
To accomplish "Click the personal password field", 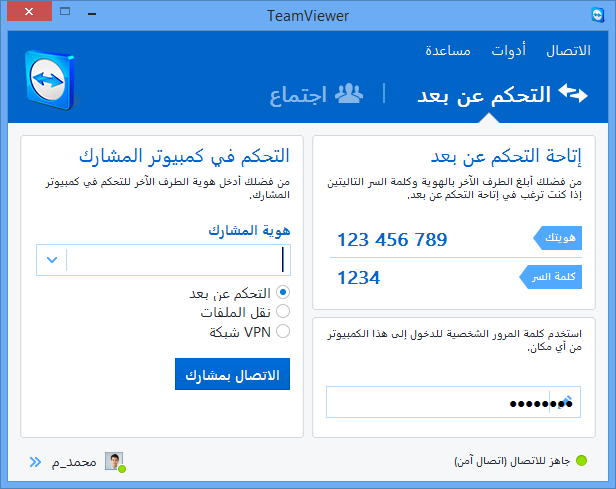I will coord(453,402).
